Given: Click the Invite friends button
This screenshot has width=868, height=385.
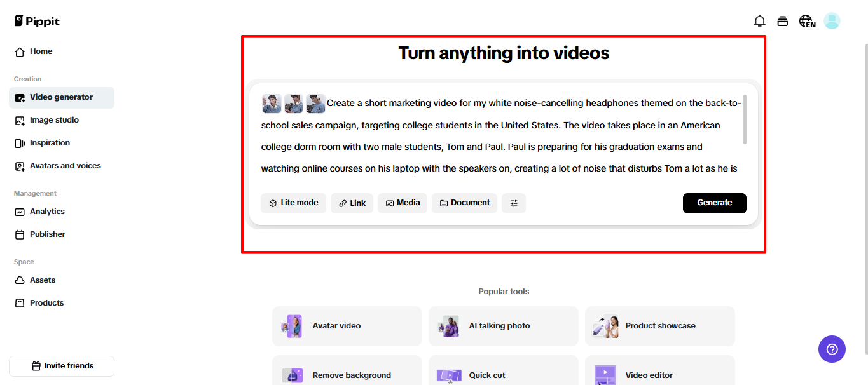Looking at the screenshot, I should pyautogui.click(x=61, y=365).
